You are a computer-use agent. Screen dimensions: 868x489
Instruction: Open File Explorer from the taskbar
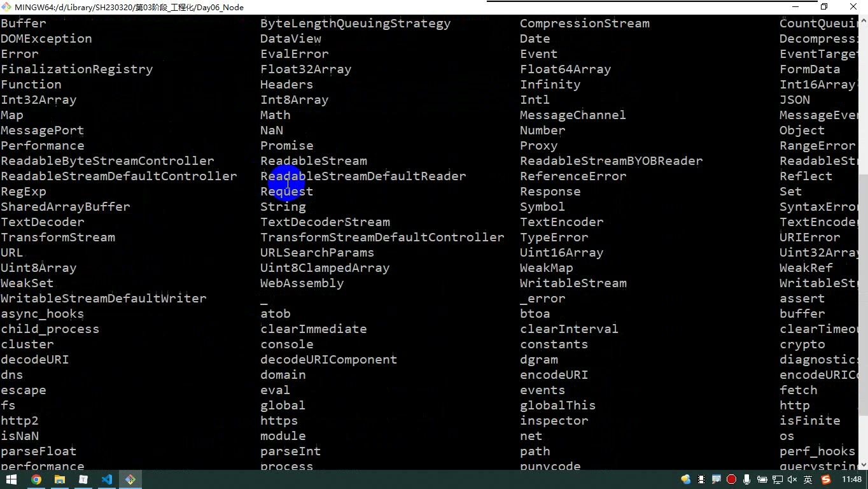[x=60, y=479]
